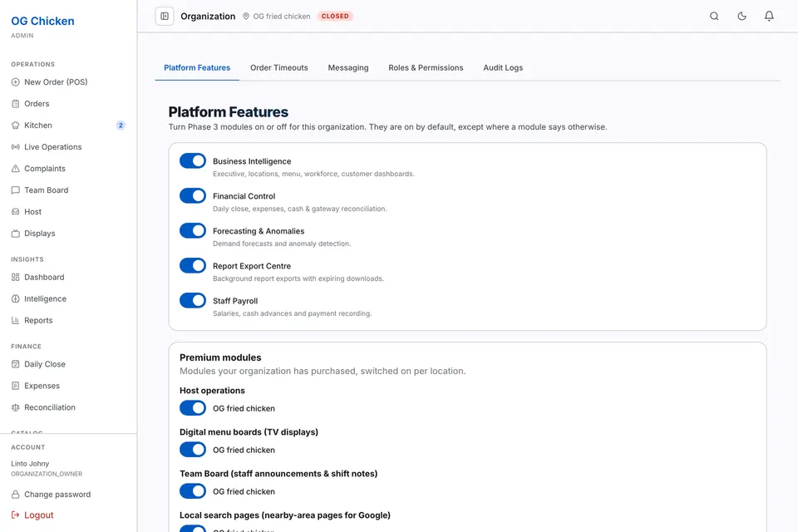The width and height of the screenshot is (798, 532).
Task: Click the sidebar collapse icon button
Action: (165, 17)
